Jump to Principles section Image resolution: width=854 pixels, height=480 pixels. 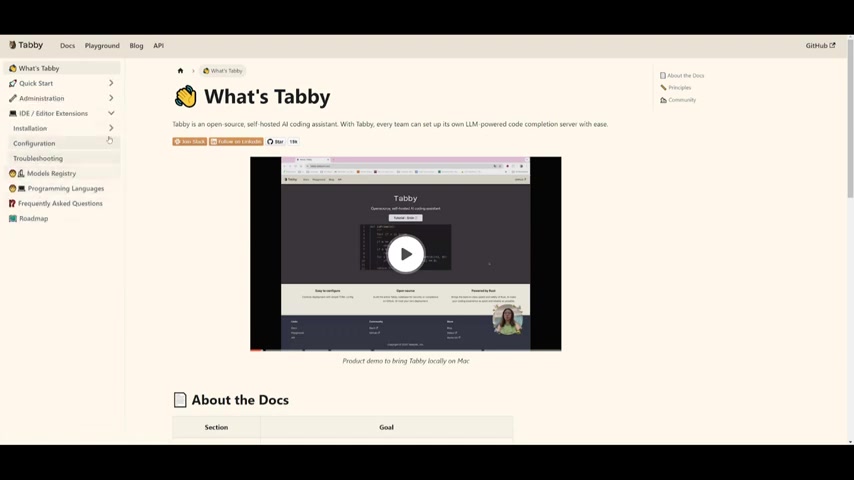(x=679, y=88)
